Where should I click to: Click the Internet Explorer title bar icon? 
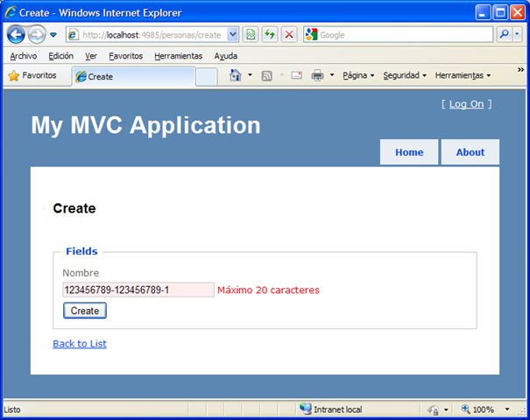point(11,12)
